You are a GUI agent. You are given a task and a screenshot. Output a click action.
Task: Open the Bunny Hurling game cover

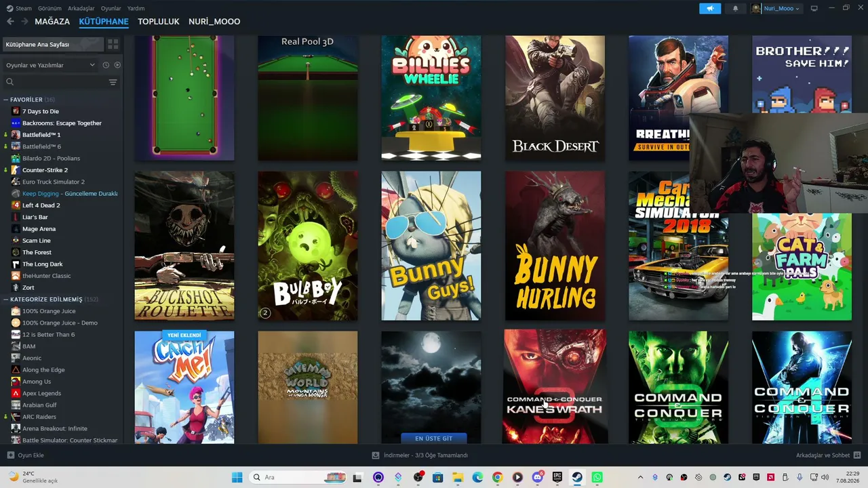[555, 245]
